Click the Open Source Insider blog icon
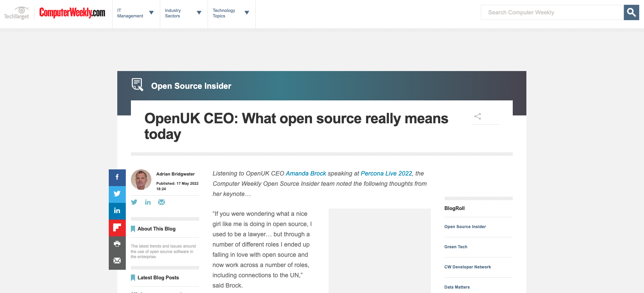The image size is (644, 293). tap(137, 85)
